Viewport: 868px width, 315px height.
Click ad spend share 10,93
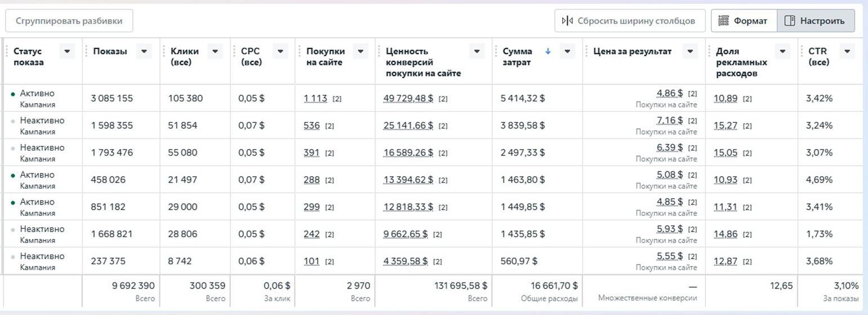click(x=726, y=180)
